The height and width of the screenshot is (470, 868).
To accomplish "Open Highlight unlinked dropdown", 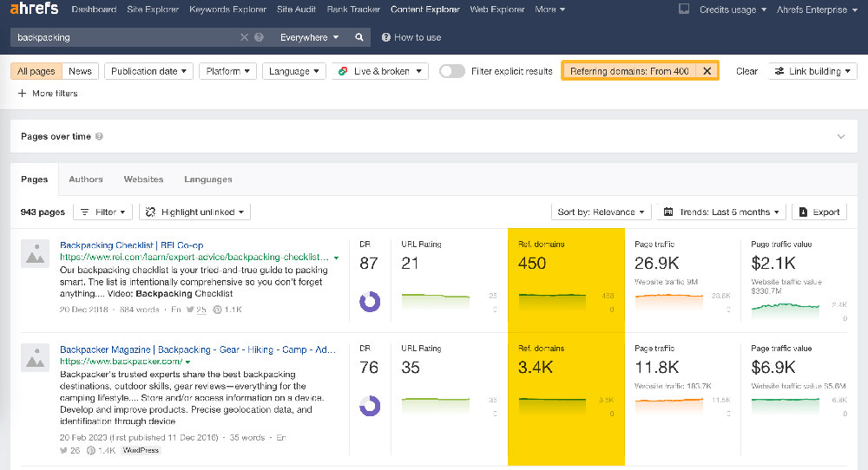I will (194, 212).
